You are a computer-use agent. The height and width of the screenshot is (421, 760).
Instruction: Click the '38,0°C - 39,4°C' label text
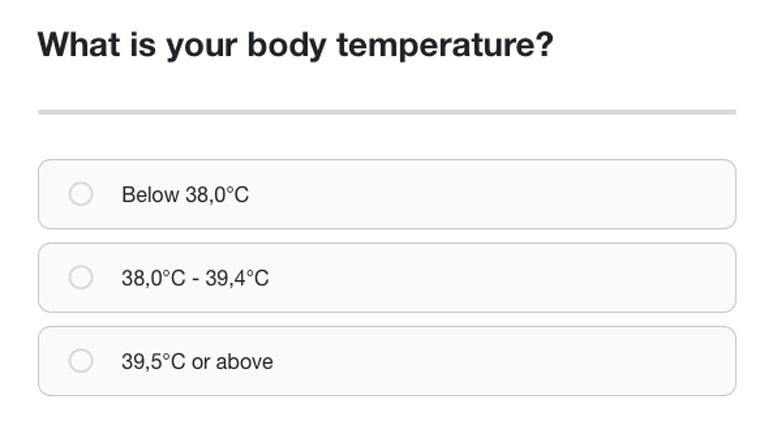point(195,278)
